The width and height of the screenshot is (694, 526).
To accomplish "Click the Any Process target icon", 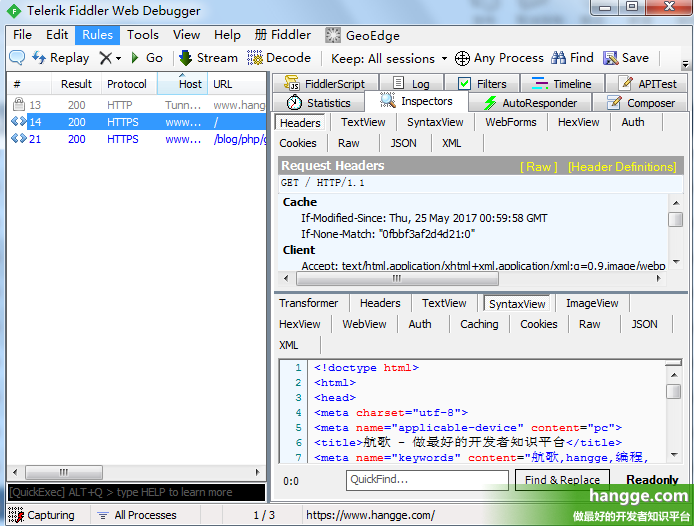I will [x=462, y=58].
